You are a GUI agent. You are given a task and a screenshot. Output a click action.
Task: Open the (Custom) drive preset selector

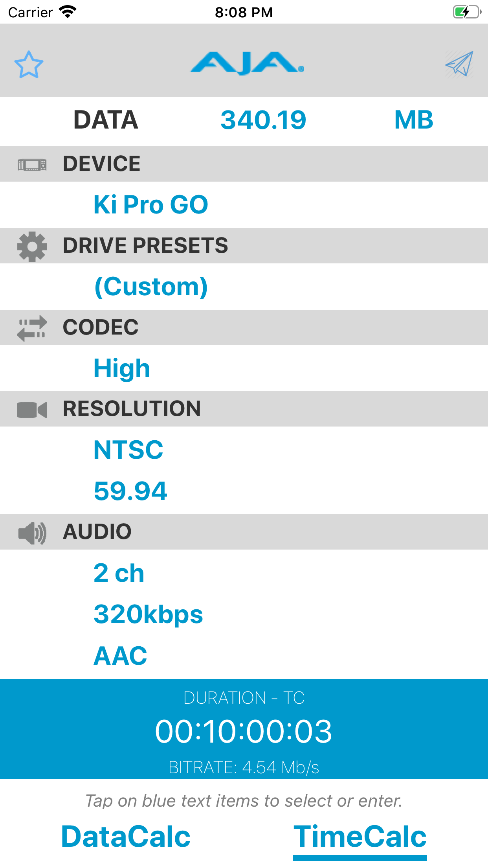151,287
